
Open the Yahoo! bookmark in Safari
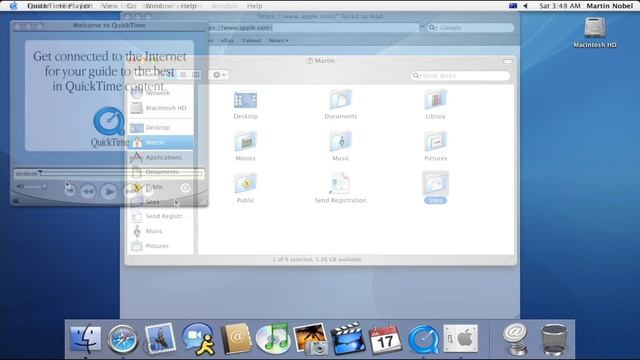[251, 40]
